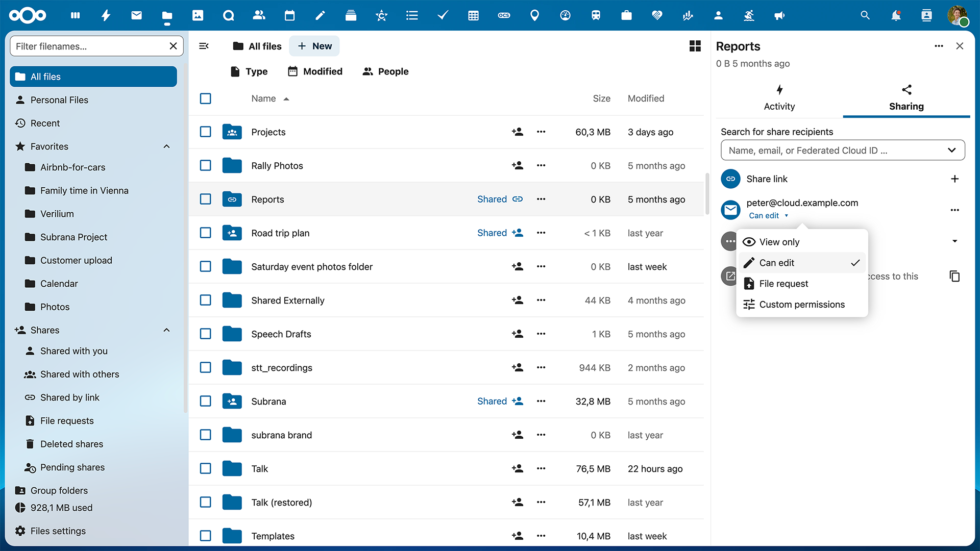
Task: Toggle the select-all files checkbox
Action: (205, 98)
